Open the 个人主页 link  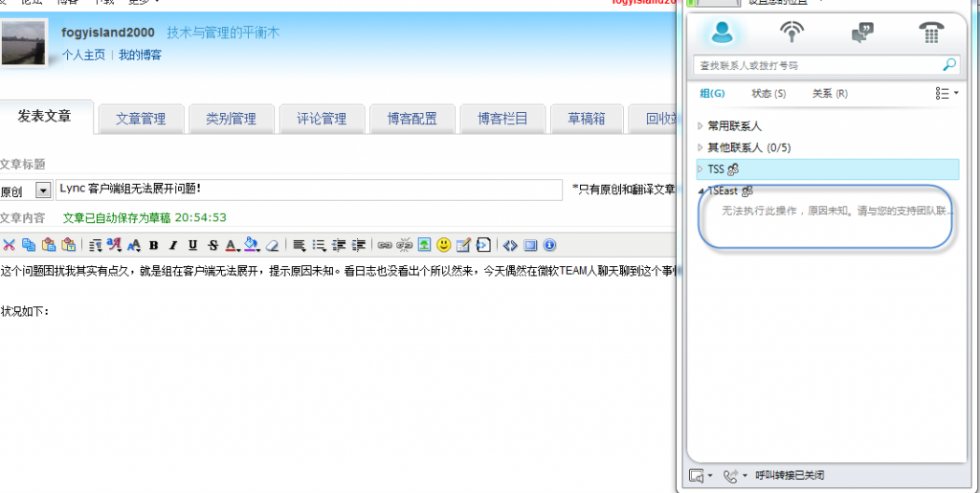(84, 55)
